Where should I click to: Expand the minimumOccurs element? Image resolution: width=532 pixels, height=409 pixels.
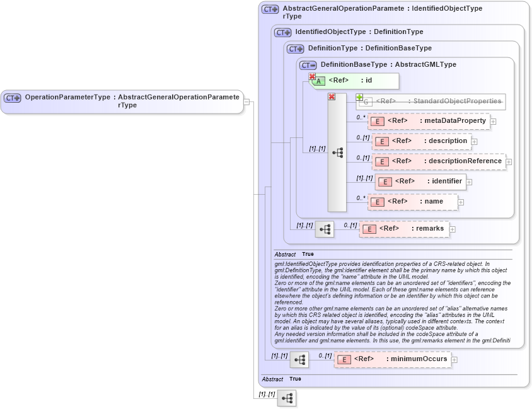coord(454,360)
